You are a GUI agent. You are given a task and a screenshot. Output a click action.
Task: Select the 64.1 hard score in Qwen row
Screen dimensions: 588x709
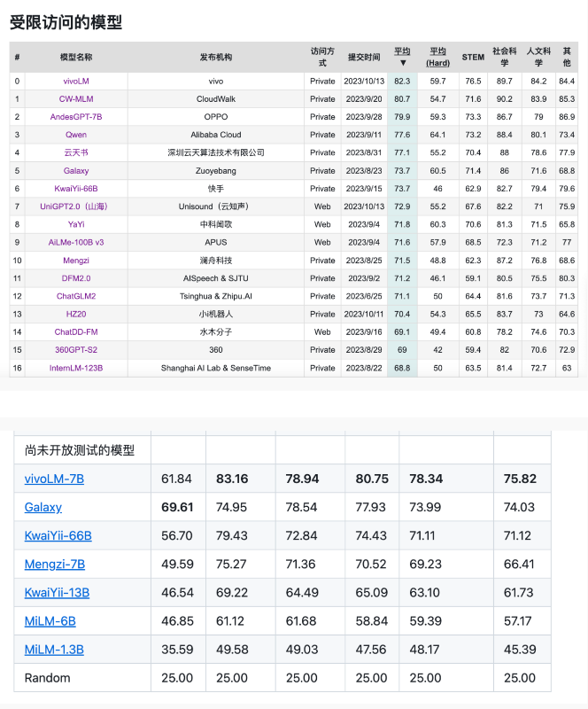[438, 135]
